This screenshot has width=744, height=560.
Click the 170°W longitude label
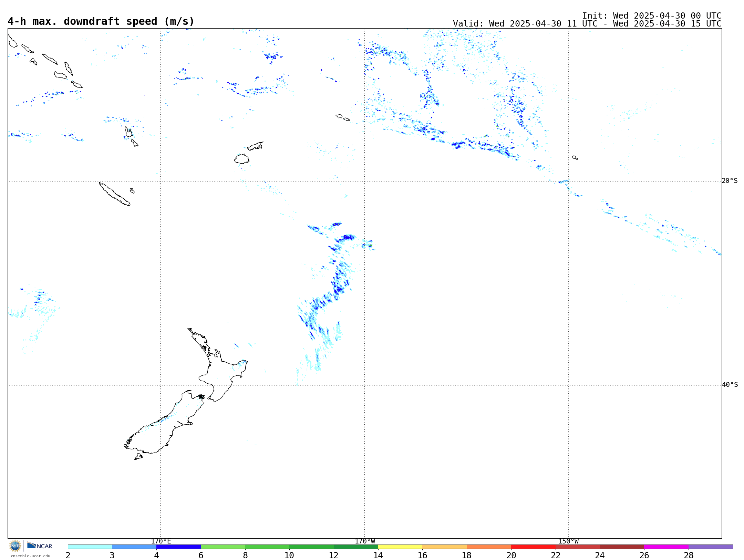point(365,541)
